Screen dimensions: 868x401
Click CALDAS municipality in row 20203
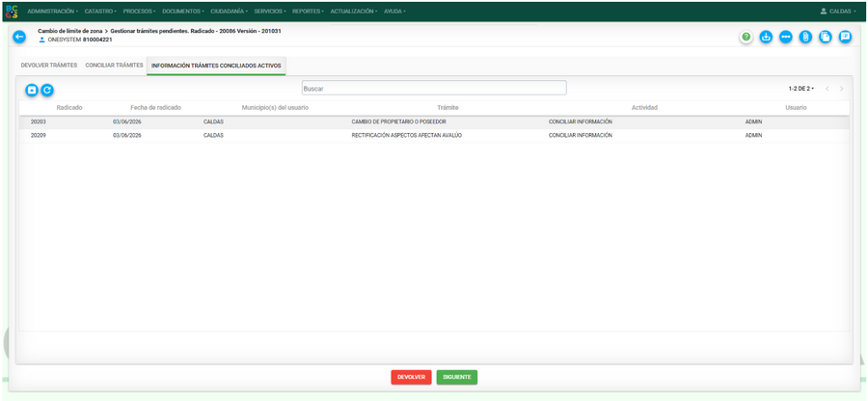tap(213, 121)
